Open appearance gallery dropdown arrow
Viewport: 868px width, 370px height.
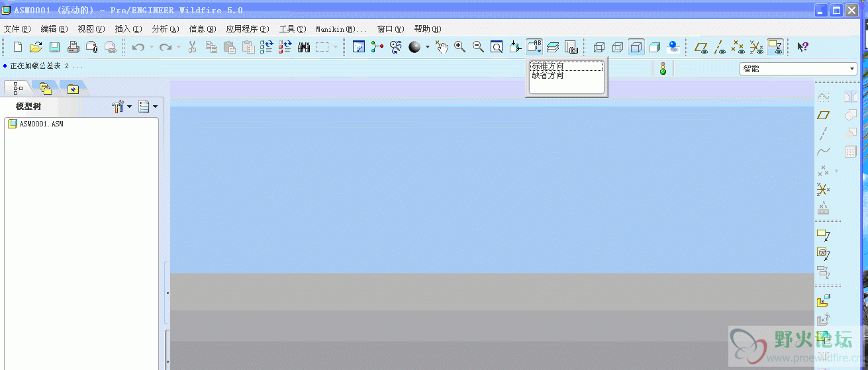point(428,47)
